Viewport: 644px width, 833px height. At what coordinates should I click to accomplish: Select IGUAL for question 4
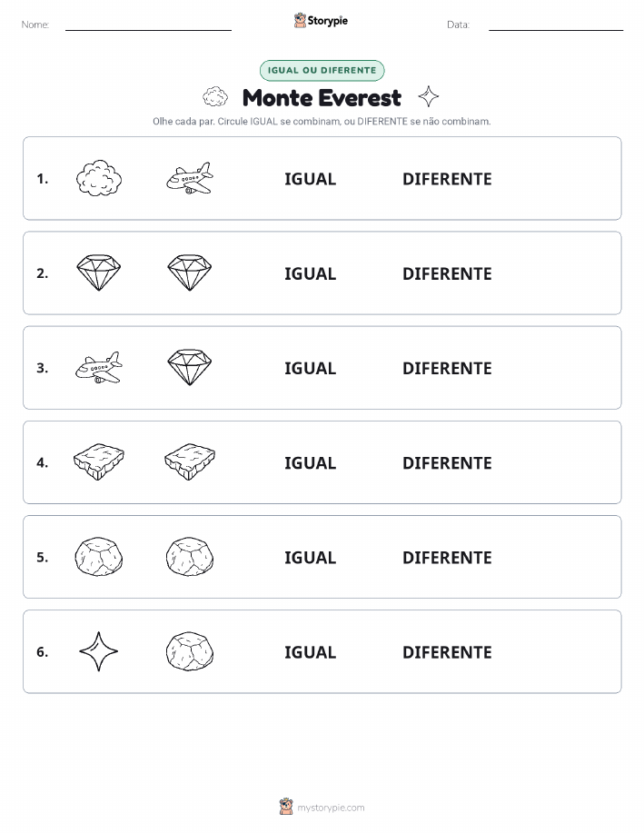coord(311,462)
